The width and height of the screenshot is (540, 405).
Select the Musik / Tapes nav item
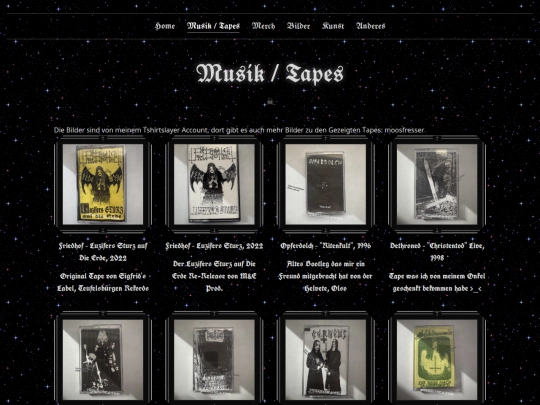tap(214, 26)
